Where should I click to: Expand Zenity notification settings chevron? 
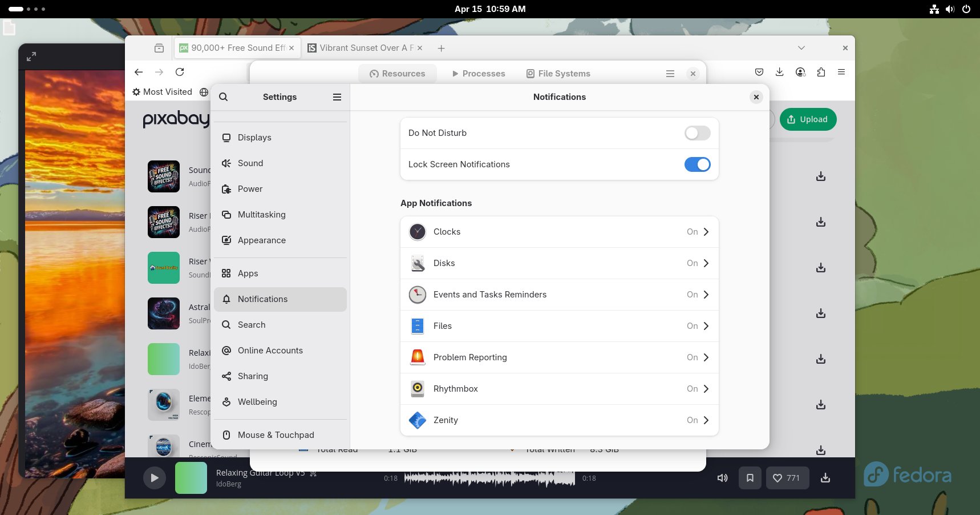point(706,420)
